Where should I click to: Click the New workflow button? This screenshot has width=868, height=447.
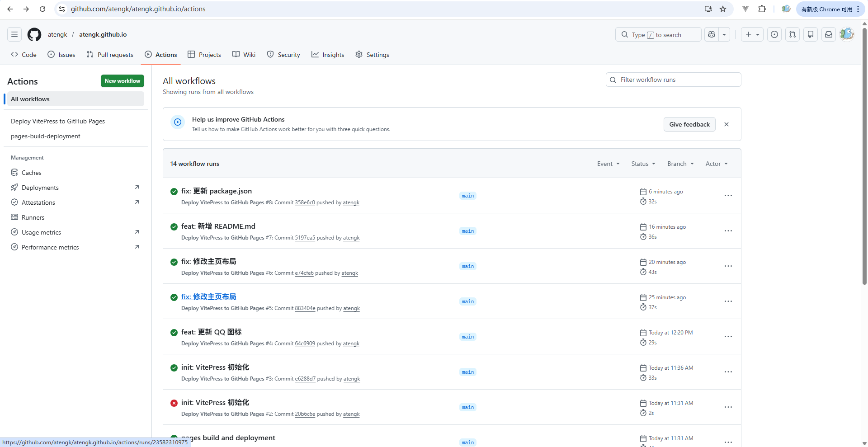point(122,81)
